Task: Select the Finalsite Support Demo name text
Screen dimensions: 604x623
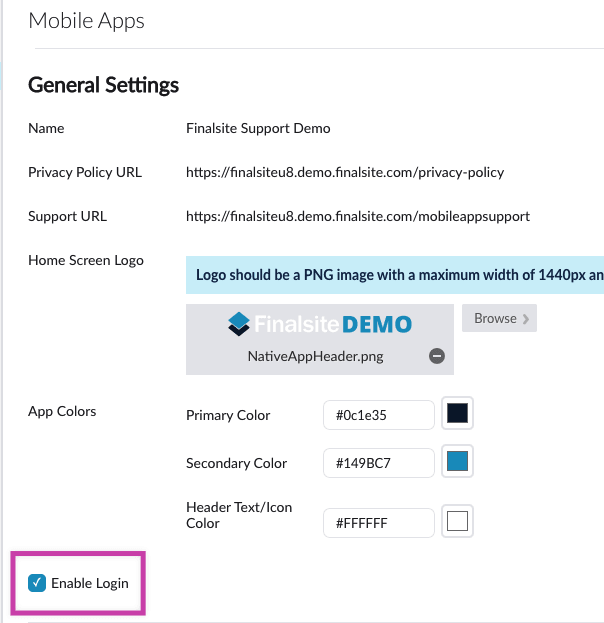Action: point(258,128)
